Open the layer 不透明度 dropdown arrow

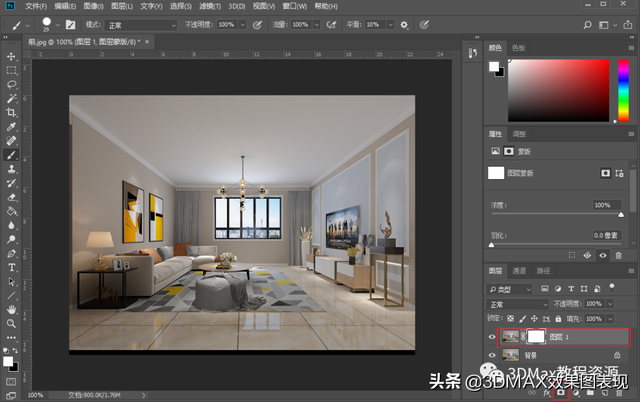pos(610,304)
